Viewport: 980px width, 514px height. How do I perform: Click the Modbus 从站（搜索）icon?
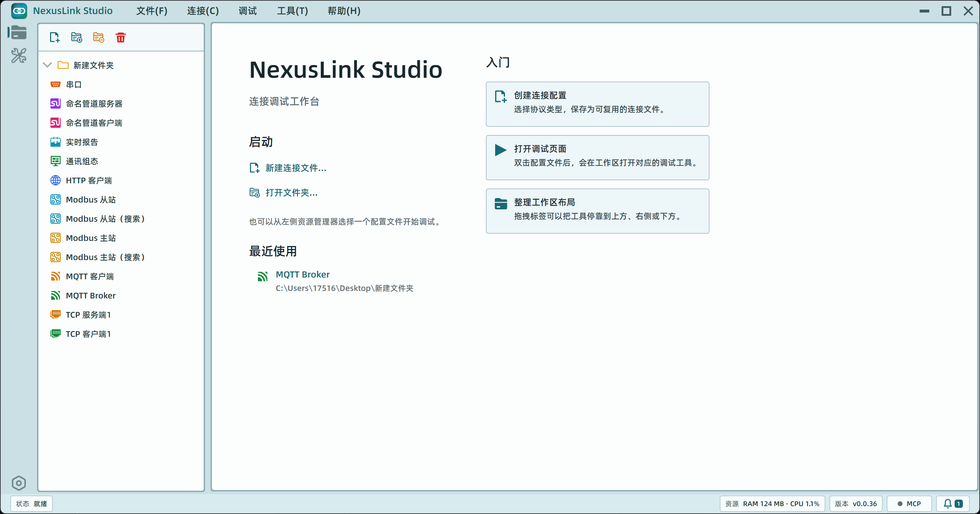[x=56, y=219]
